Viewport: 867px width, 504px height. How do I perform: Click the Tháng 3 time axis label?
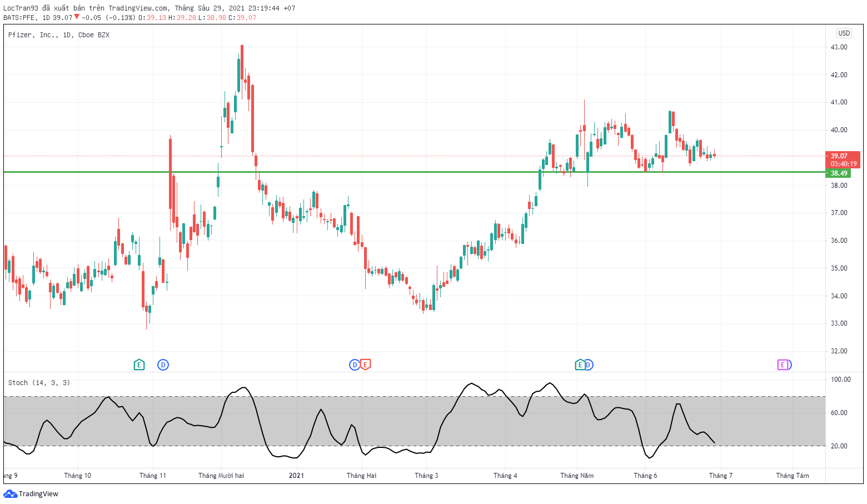pyautogui.click(x=426, y=476)
